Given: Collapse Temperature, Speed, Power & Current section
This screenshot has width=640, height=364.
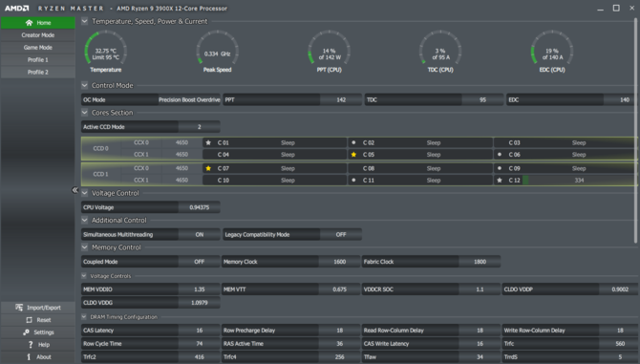Looking at the screenshot, I should [x=84, y=21].
